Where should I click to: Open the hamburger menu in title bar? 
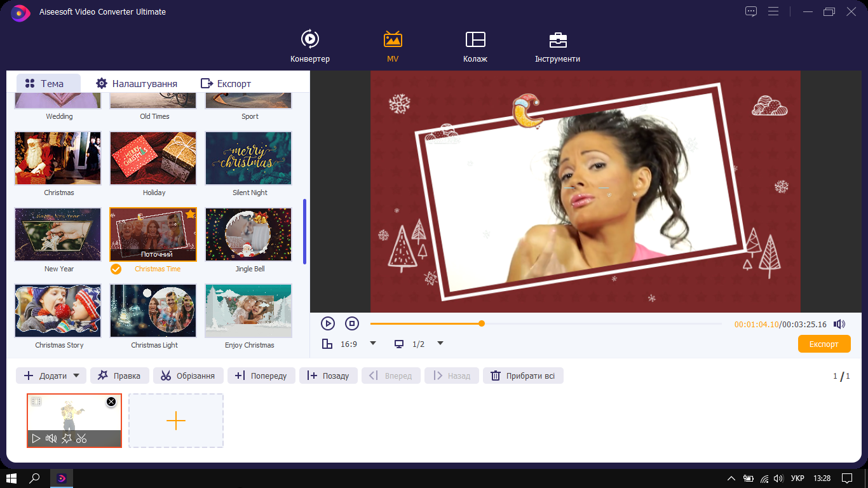[x=773, y=11]
